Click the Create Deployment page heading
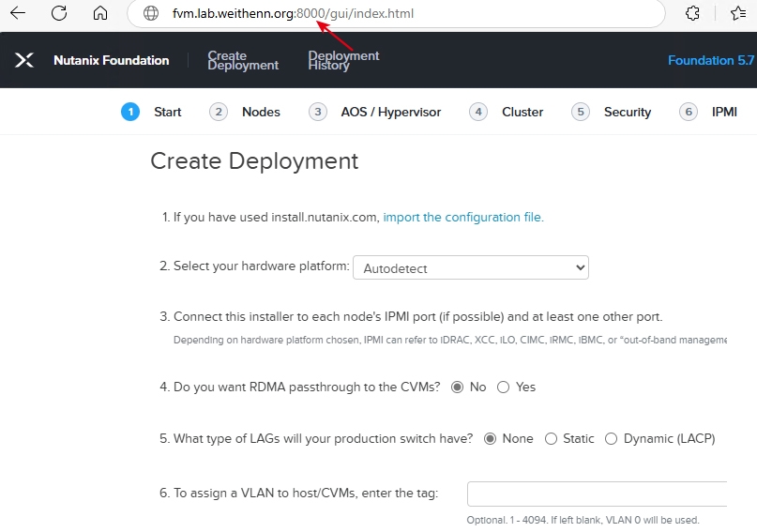This screenshot has height=532, width=757. (254, 160)
